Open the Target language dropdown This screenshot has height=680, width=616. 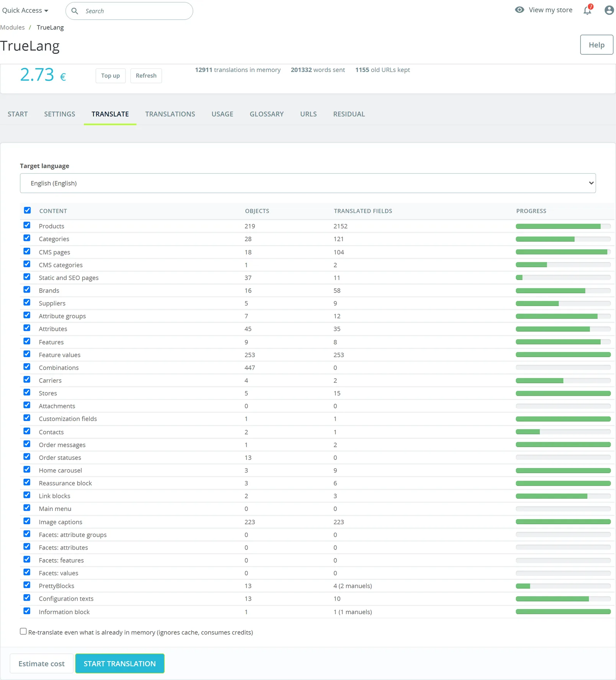308,183
